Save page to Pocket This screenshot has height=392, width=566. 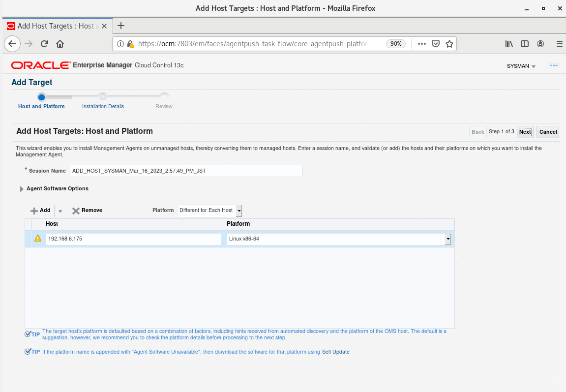[x=436, y=44]
